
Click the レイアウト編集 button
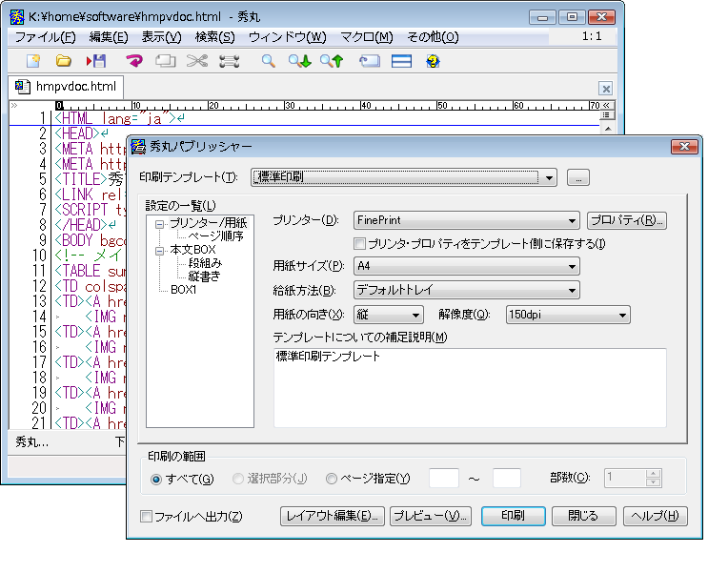pos(332,516)
